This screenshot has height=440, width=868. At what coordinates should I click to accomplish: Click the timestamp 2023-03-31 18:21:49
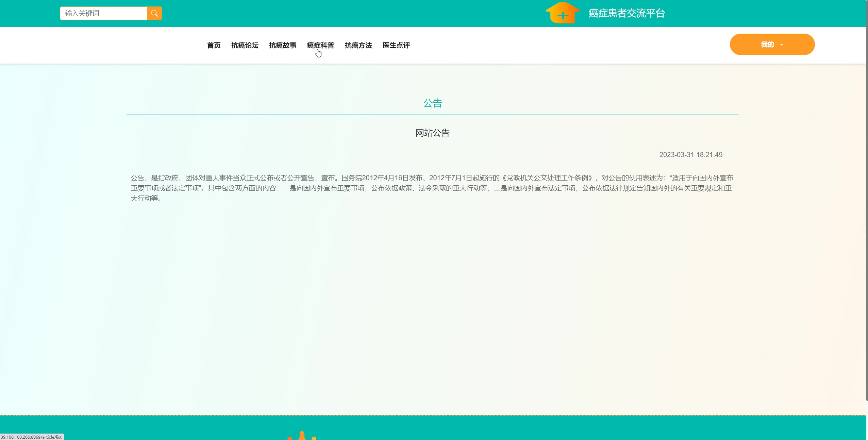(691, 155)
